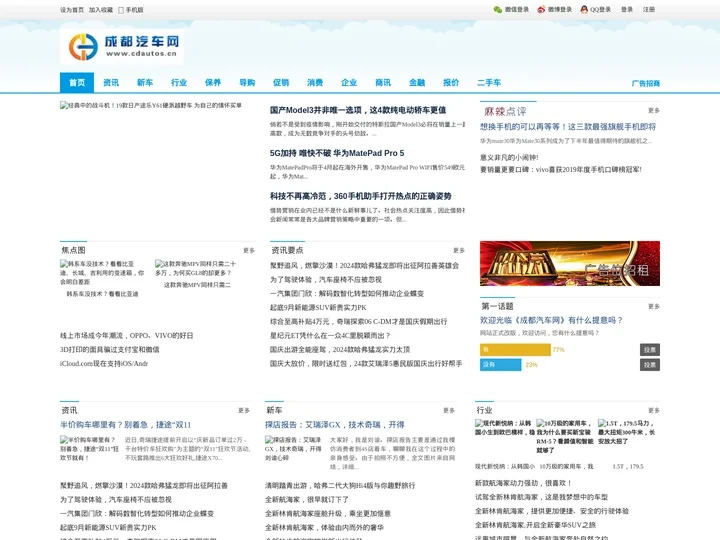Open 清明踏青出游 哈弗二代大狗 link
This screenshot has width=720, height=540.
[340, 485]
